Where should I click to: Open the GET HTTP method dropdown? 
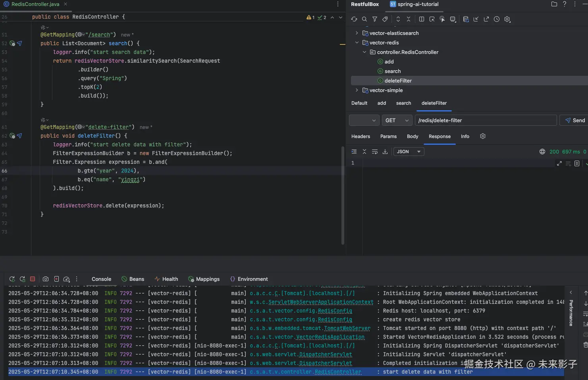coord(397,120)
